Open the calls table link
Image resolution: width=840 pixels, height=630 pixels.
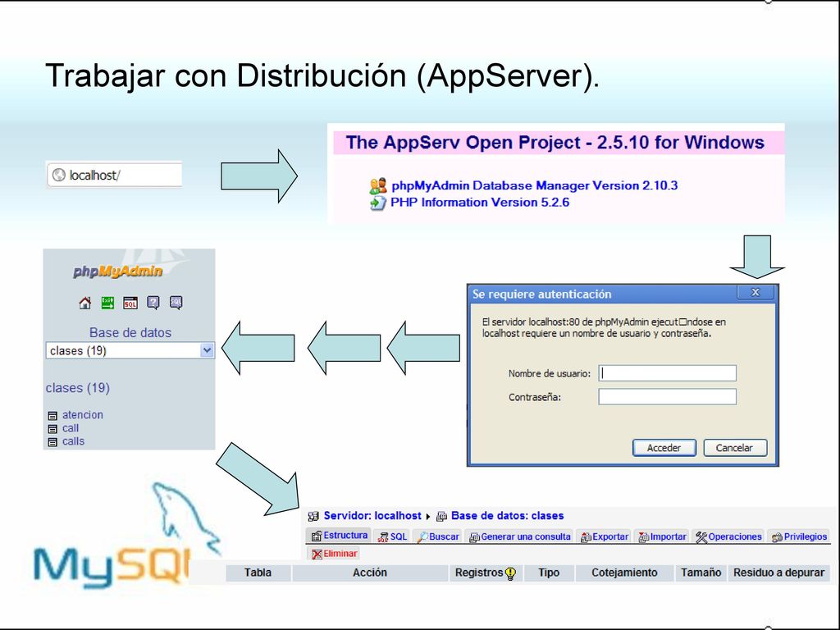[73, 441]
